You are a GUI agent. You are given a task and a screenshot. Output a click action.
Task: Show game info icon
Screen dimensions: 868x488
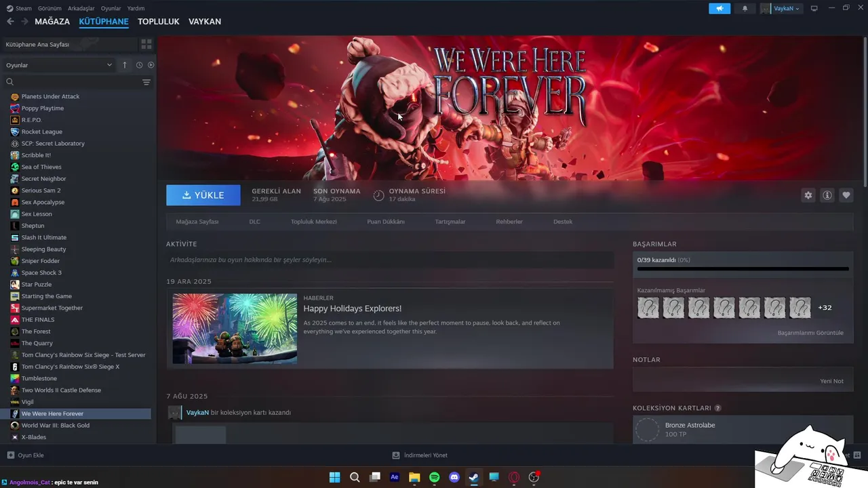[827, 195]
